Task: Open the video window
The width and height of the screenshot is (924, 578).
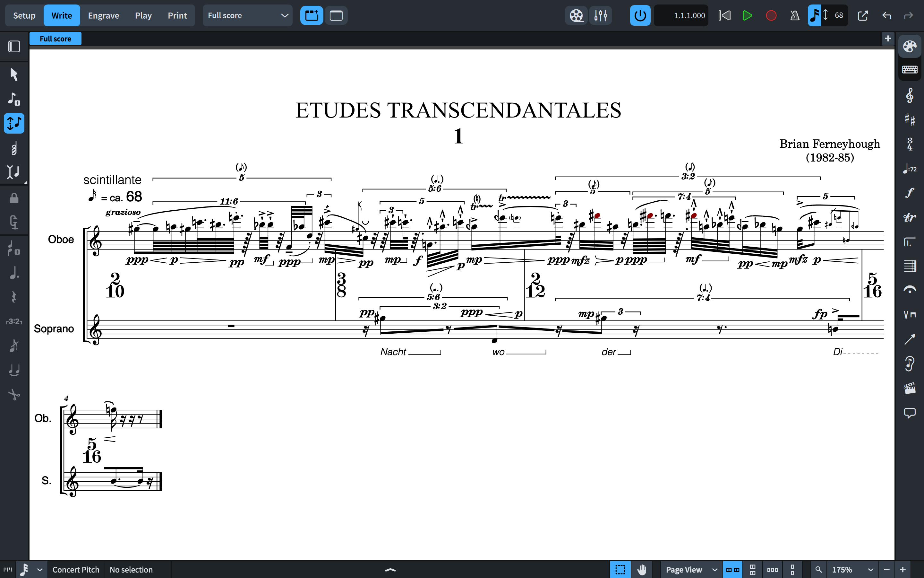Action: pyautogui.click(x=576, y=16)
